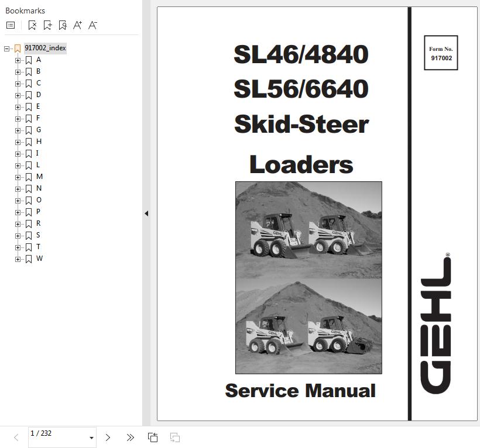Expand bookmark E
The image size is (480, 448).
18,108
